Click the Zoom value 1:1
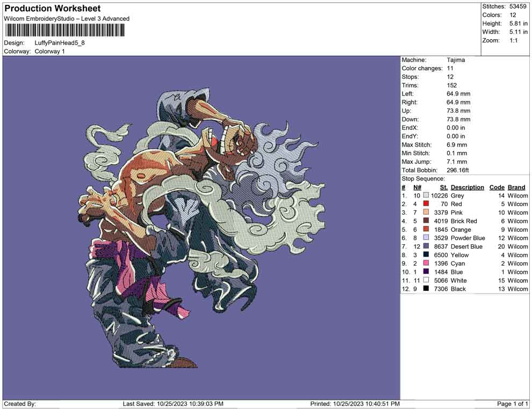This screenshot has height=409, width=532. click(x=513, y=40)
